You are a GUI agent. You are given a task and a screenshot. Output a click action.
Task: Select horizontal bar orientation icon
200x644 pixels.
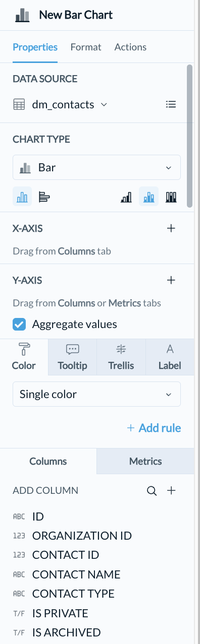44,197
